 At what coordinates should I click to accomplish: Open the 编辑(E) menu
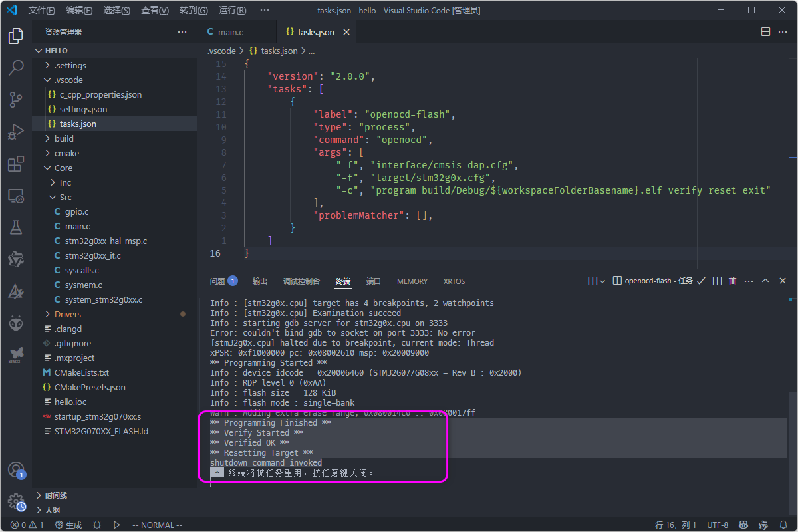[80, 11]
